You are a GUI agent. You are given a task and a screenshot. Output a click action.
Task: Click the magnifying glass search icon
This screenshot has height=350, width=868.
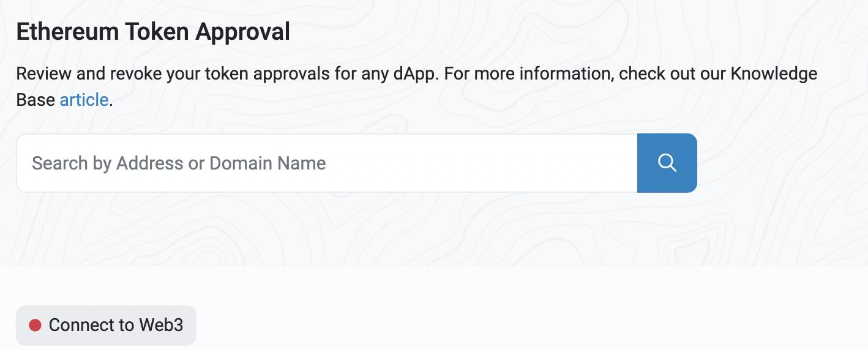click(667, 163)
